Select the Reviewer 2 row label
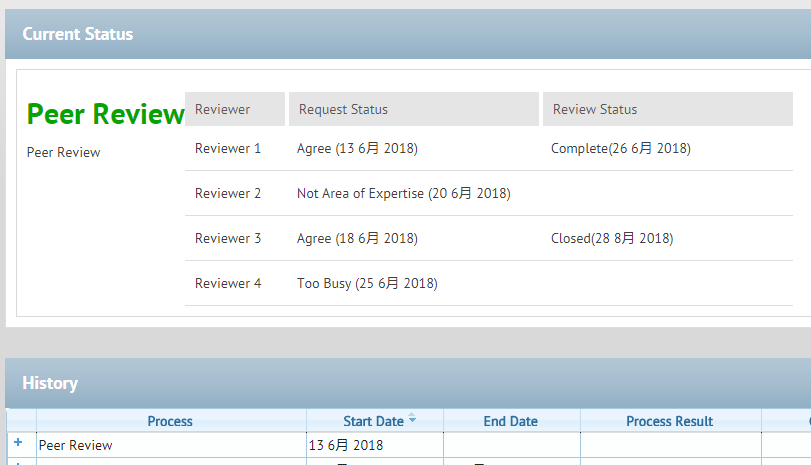The width and height of the screenshot is (811, 465). pyautogui.click(x=228, y=193)
